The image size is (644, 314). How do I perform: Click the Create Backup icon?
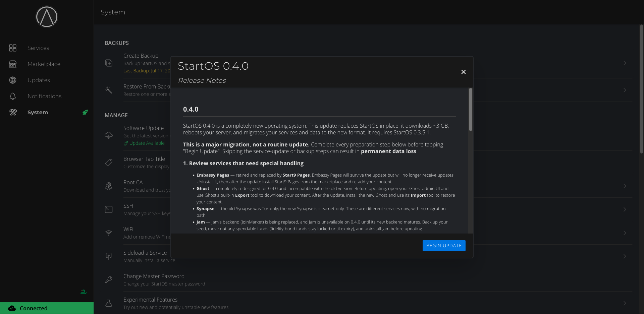pos(109,63)
